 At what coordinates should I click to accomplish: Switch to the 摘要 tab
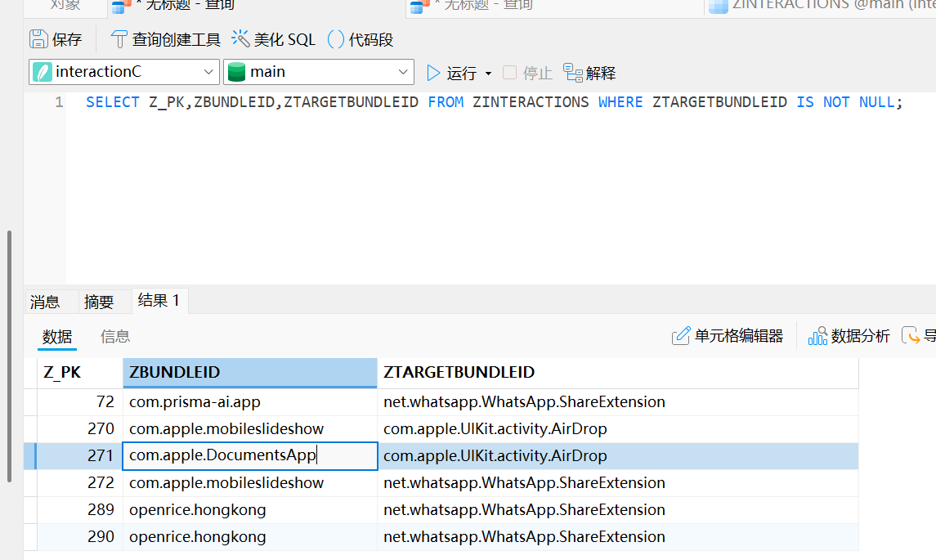pyautogui.click(x=98, y=301)
